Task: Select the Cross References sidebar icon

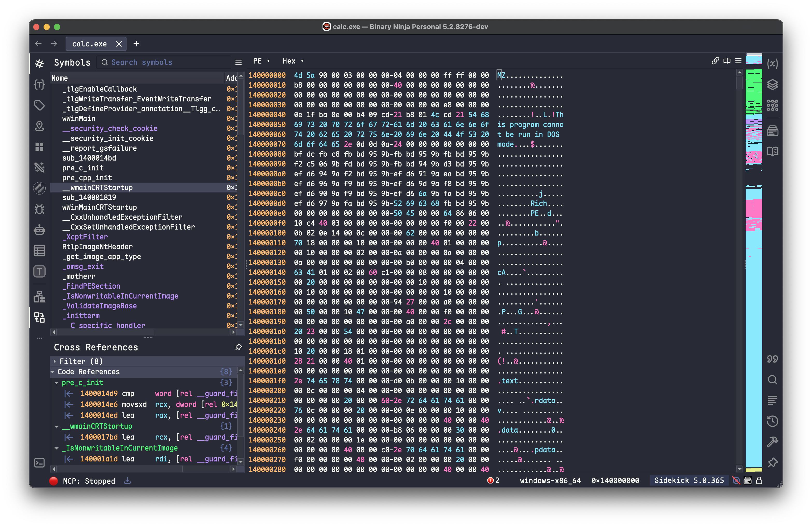Action: click(39, 317)
